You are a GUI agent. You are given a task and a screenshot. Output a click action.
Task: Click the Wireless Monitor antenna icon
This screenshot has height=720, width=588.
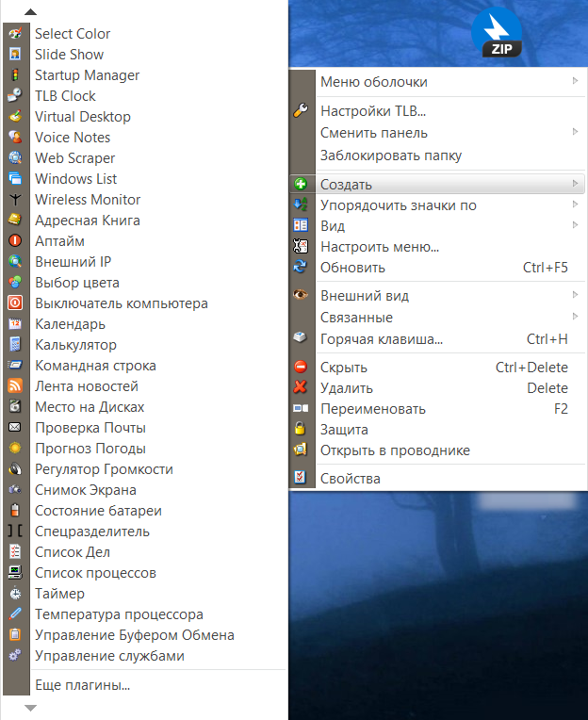point(15,200)
